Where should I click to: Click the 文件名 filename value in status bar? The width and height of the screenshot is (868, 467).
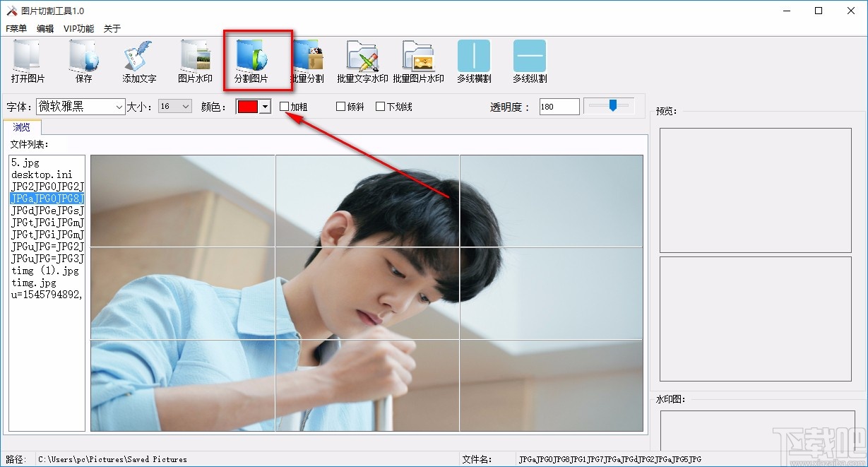pos(610,459)
